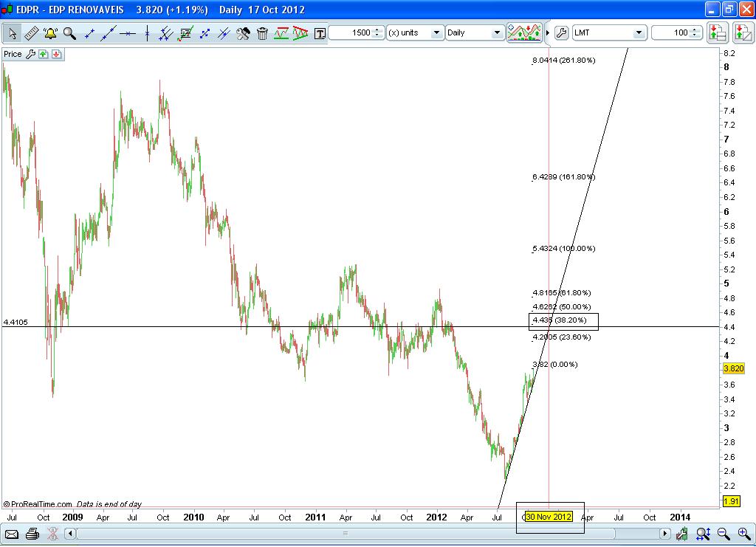Expand the trading toolbar black arrow
The image size is (756, 547).
click(x=548, y=32)
